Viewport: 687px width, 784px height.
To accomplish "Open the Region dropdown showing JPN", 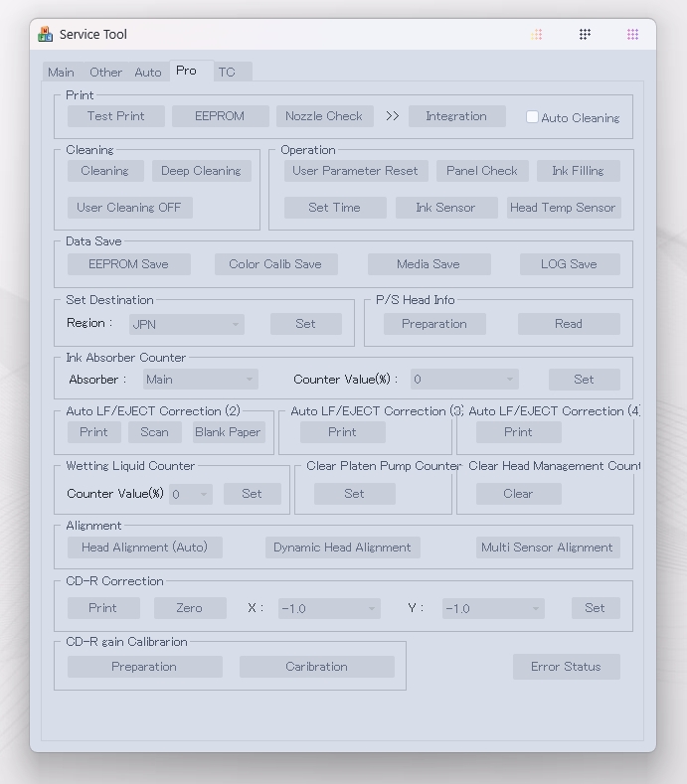I will [x=187, y=324].
